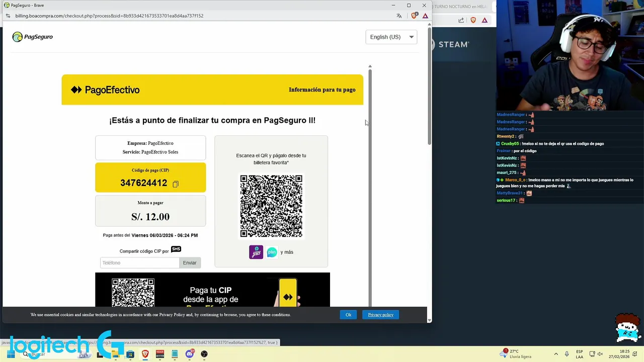Click the Teléfono input field

139,262
